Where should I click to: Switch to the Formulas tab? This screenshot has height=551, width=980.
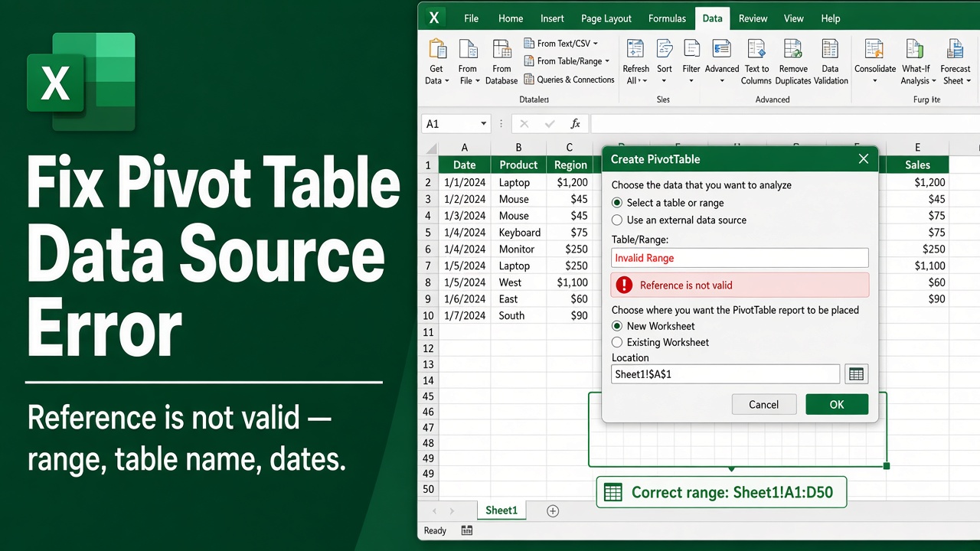coord(667,18)
